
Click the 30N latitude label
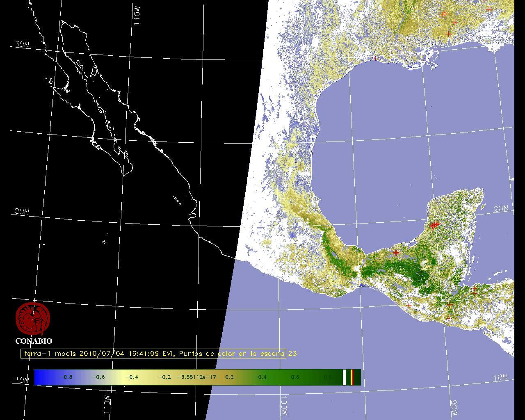tap(21, 44)
